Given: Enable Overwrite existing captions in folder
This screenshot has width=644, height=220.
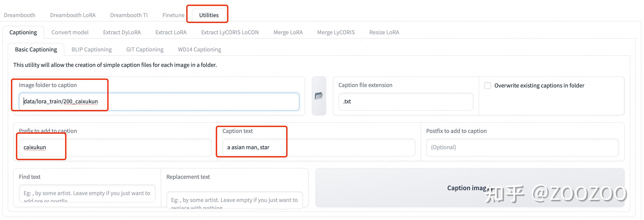Looking at the screenshot, I should (x=488, y=86).
